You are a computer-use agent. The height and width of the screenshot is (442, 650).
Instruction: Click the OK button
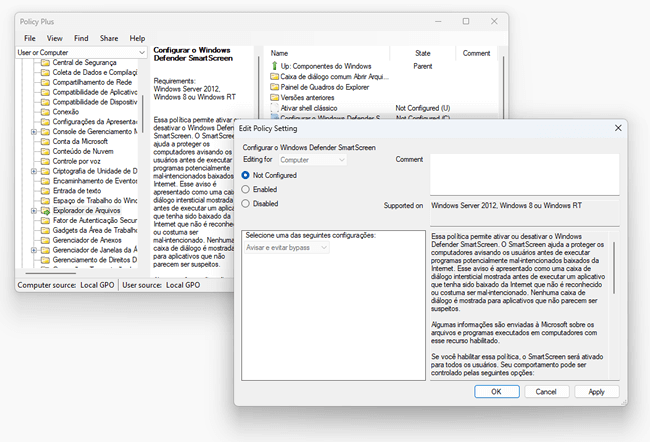coord(497,392)
